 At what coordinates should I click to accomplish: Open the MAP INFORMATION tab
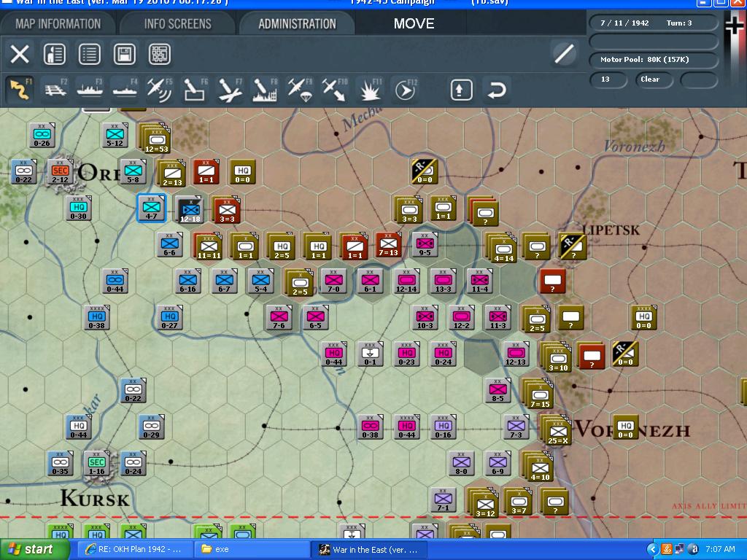coord(58,24)
